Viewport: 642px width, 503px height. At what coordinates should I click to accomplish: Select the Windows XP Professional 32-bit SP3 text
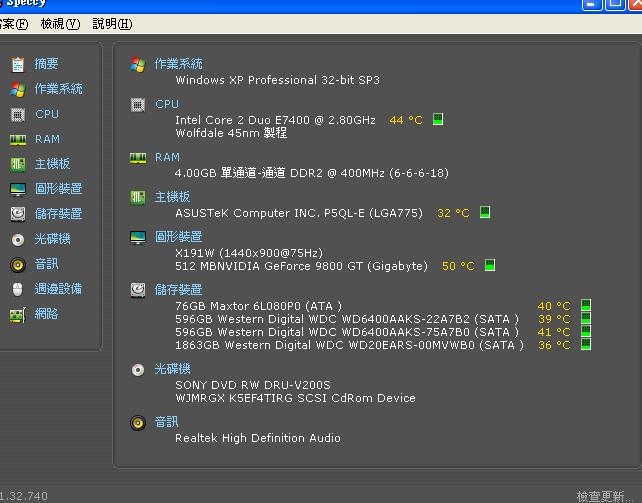tap(278, 80)
